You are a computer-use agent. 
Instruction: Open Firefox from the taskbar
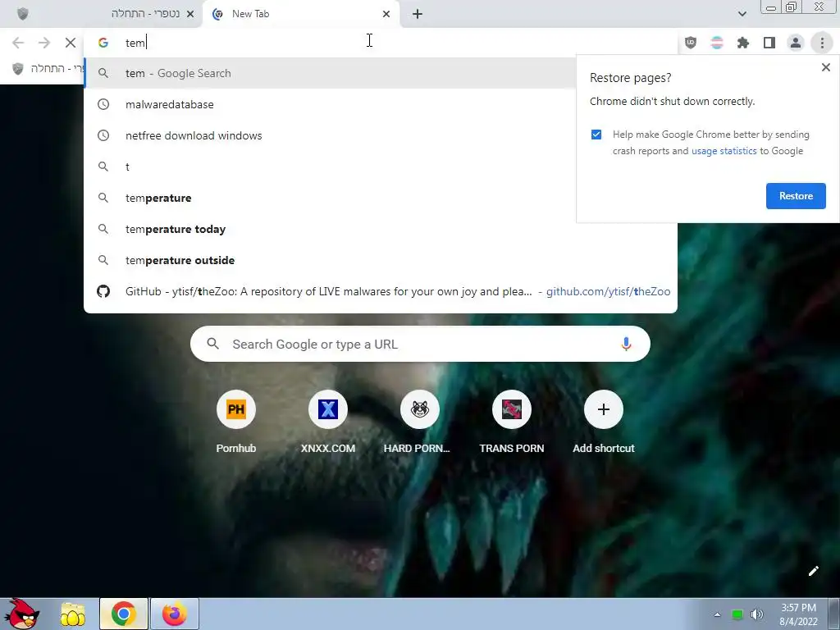175,614
